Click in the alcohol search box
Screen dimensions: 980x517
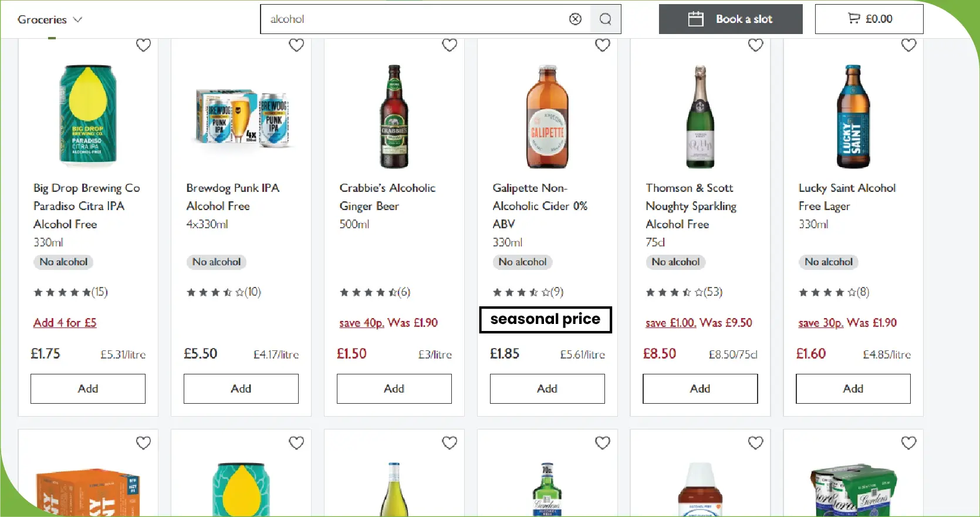coord(411,19)
